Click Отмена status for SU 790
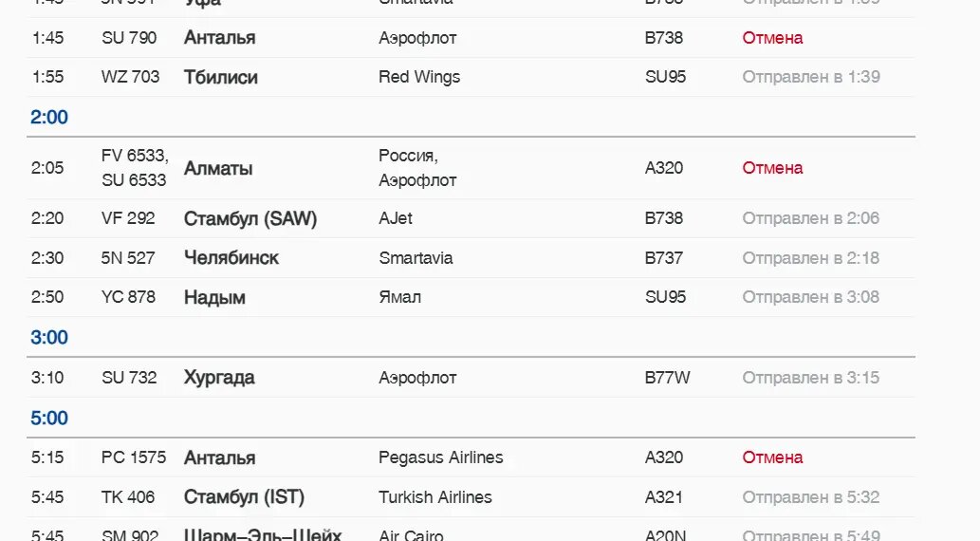The height and width of the screenshot is (541, 980). 772,38
